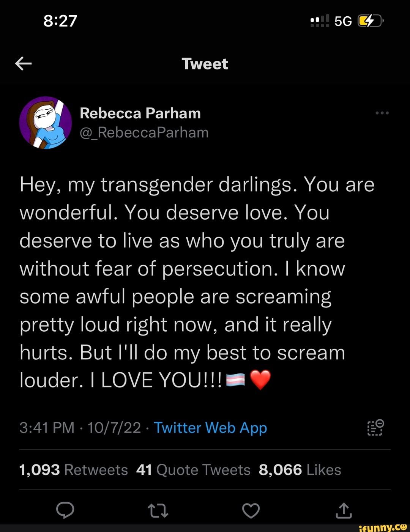Tap the battery charging status icon
Viewport: 410px width, 532px height.
(x=371, y=21)
